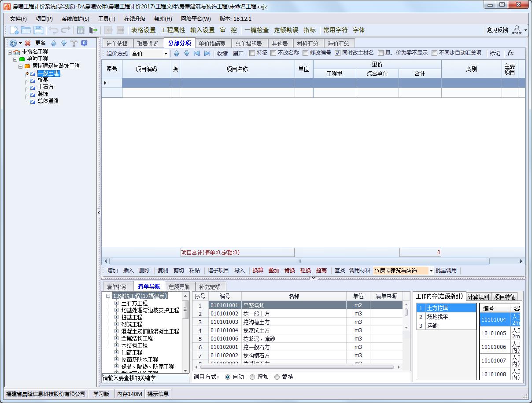
Task: Expand the 土石方工程 tree node
Action: [x=117, y=303]
